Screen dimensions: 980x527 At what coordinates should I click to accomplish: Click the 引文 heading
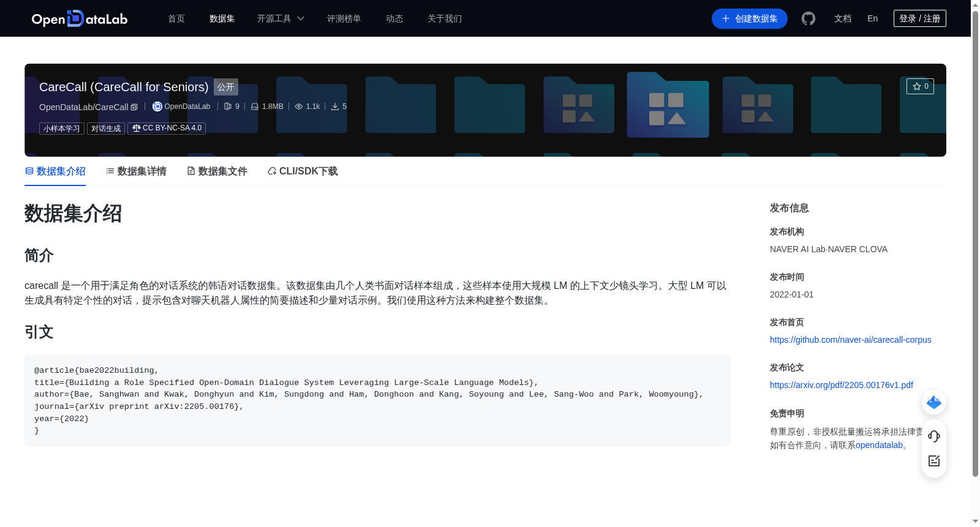click(39, 332)
